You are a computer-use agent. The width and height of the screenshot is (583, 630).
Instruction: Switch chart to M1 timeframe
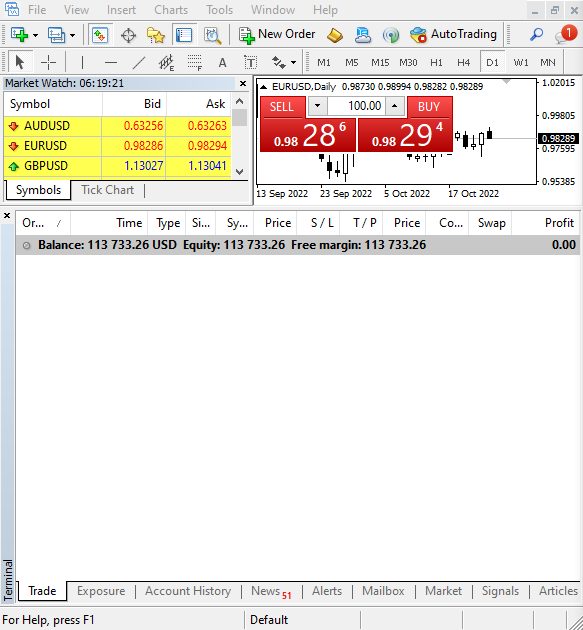[324, 63]
